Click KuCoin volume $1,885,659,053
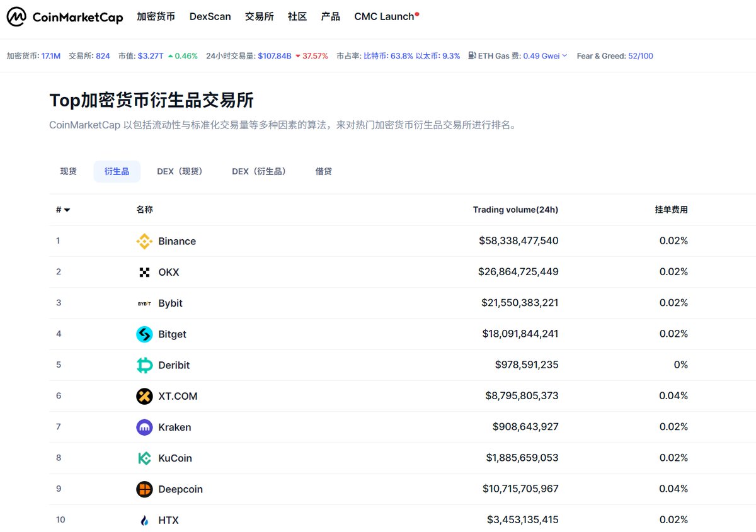 (522, 458)
